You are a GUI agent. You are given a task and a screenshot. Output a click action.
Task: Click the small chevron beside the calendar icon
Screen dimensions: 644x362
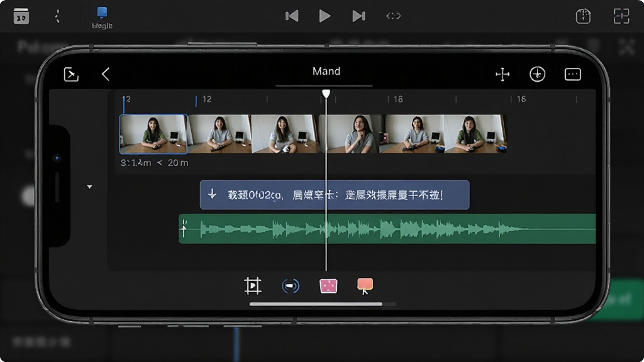coord(57,16)
